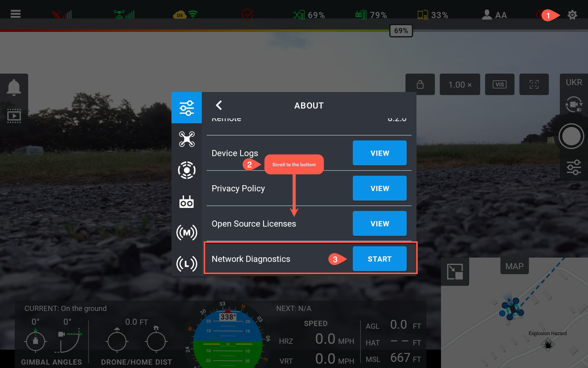This screenshot has height=368, width=588.
Task: Tap the gimbal yaw angle dial
Action: coord(36,341)
